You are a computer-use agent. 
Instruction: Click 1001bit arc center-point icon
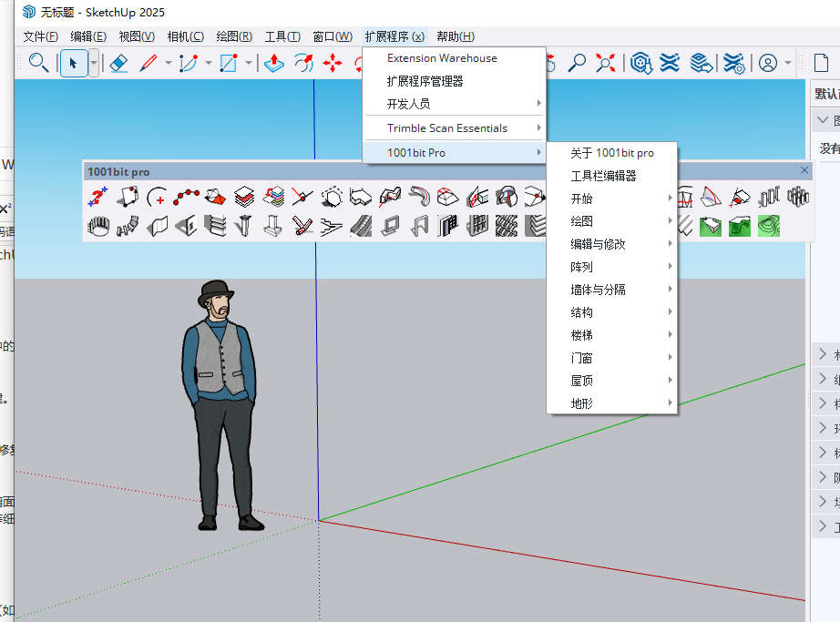[157, 197]
